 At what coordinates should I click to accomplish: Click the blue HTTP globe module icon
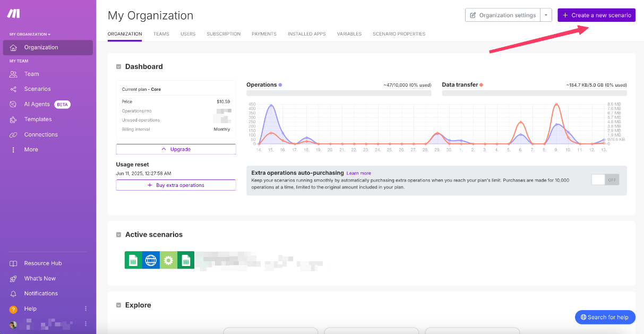point(151,260)
